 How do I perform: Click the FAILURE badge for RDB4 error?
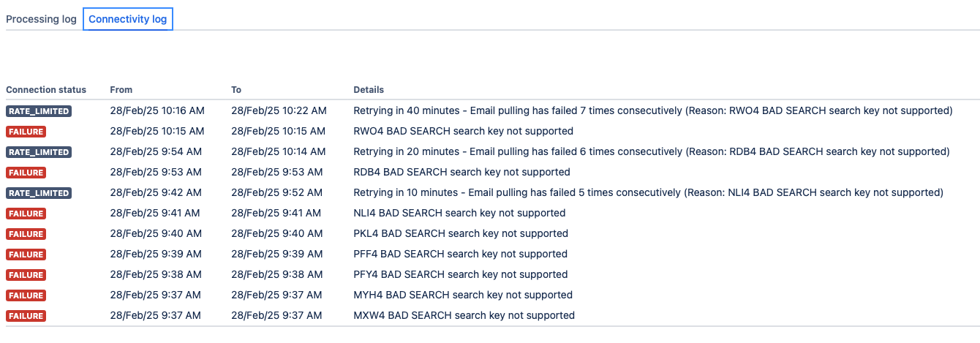26,173
